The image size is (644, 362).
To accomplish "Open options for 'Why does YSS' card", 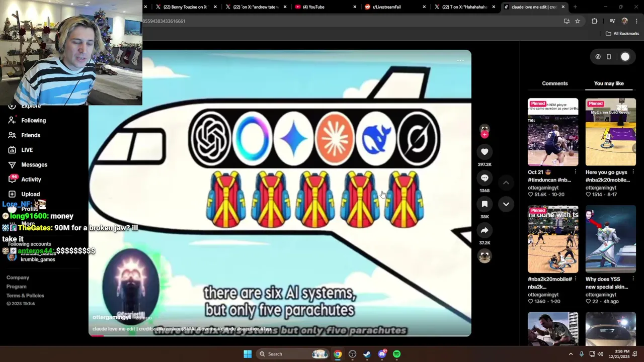I will pyautogui.click(x=633, y=279).
